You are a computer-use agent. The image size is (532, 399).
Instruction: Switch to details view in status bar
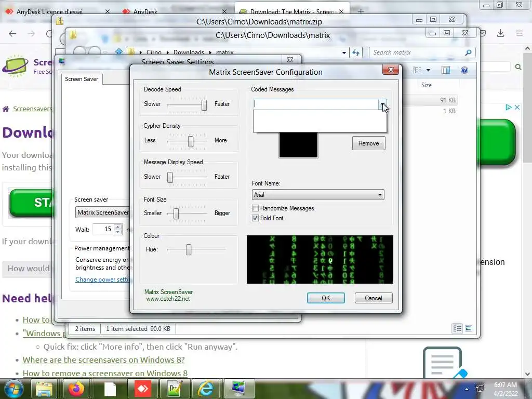457,328
